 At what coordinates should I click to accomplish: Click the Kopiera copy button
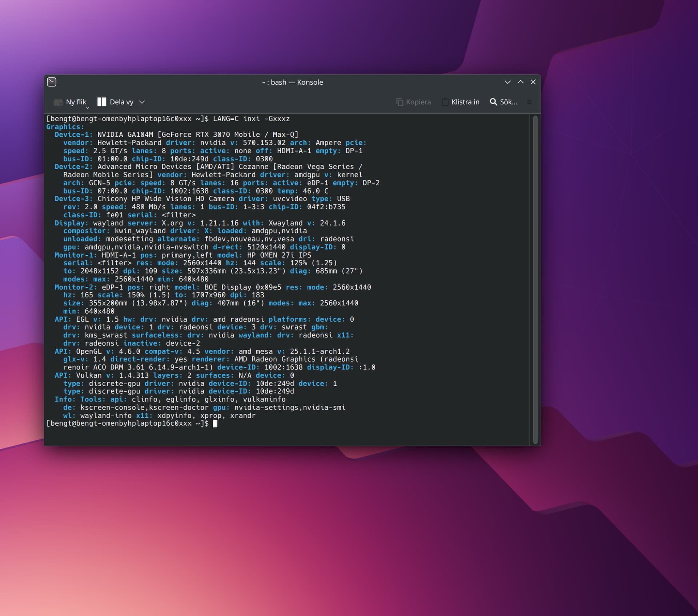[x=413, y=102]
